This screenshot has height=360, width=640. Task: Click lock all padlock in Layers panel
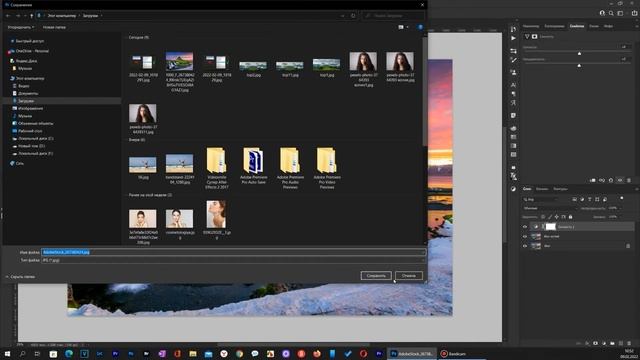(570, 217)
